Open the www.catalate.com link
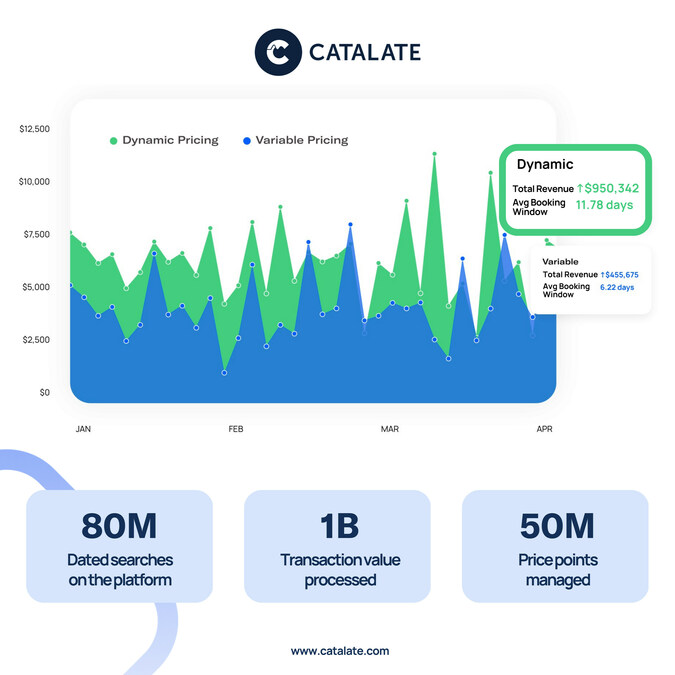The width and height of the screenshot is (675, 675). click(x=340, y=650)
